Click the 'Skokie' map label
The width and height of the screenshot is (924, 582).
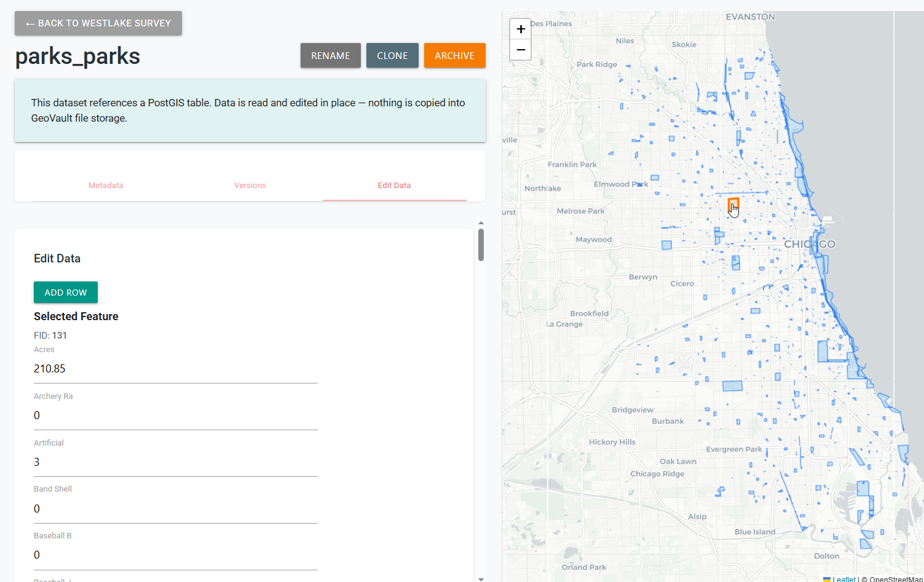pos(684,45)
